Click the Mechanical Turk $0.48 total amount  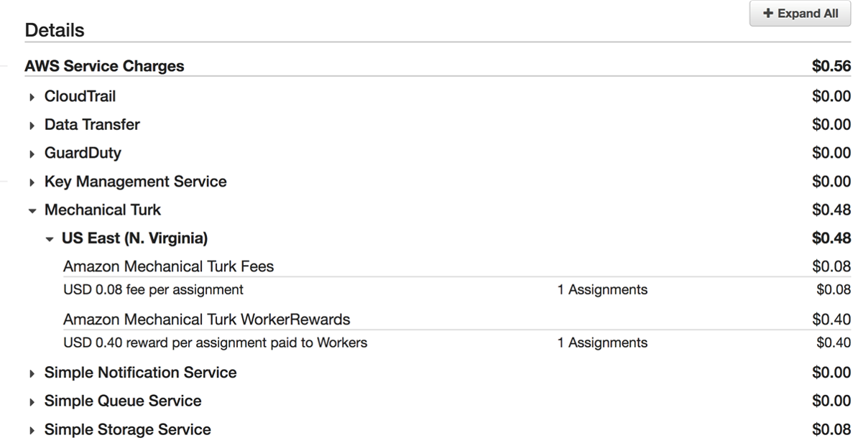831,210
